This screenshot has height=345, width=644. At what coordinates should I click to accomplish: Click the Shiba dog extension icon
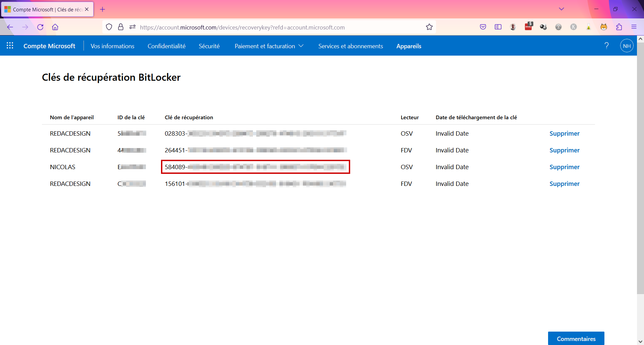604,27
